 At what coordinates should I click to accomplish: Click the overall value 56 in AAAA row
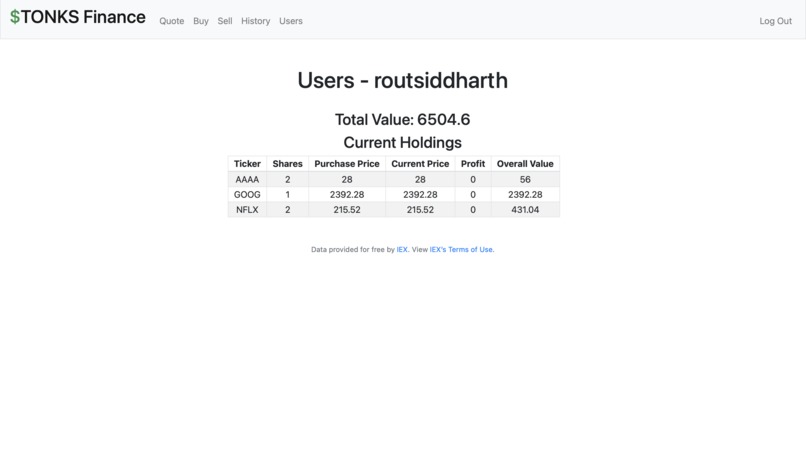click(525, 179)
